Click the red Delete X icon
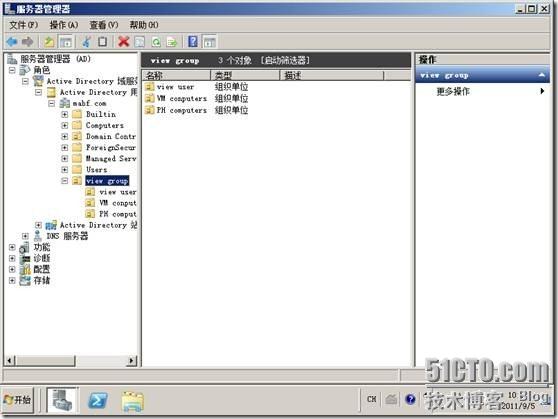This screenshot has width=558, height=419. pyautogui.click(x=123, y=42)
